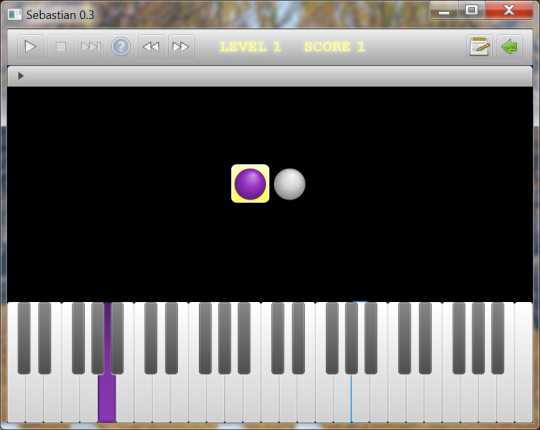Click the skip-to-next track button
The image size is (540, 430).
pyautogui.click(x=91, y=47)
